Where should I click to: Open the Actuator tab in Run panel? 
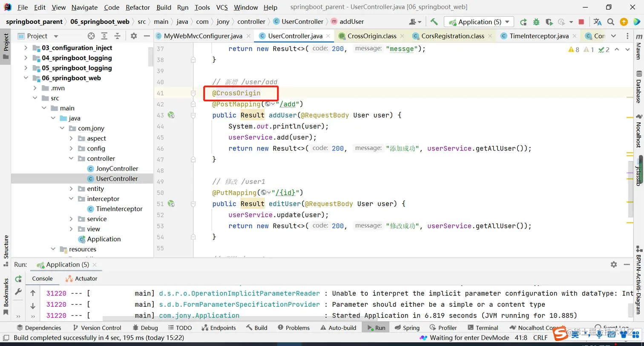(81, 279)
